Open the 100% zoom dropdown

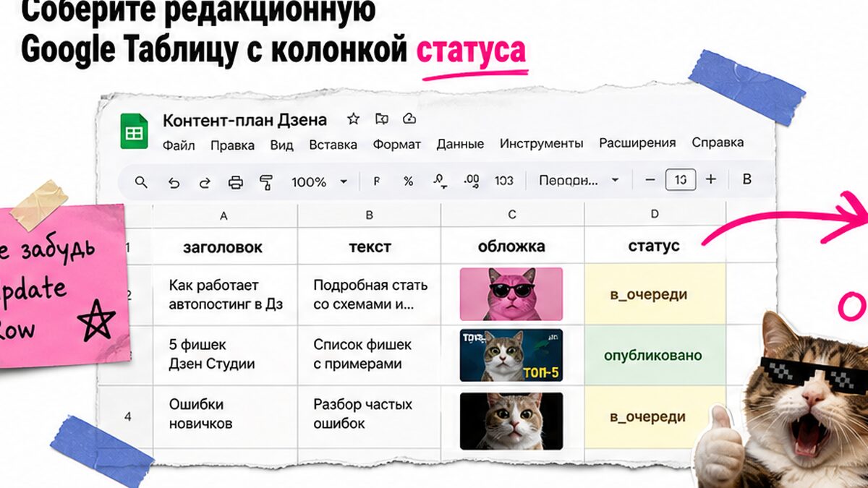(x=320, y=182)
